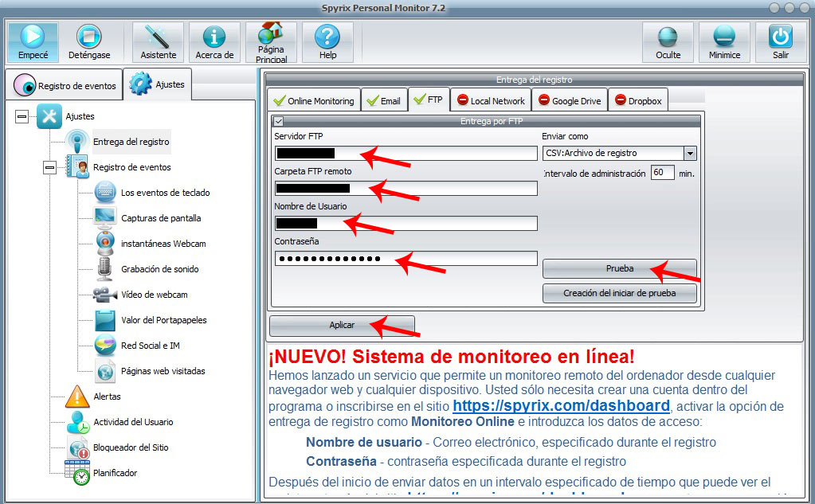
Task: Click the Valor del Portapapeles clipboard icon
Action: pos(105,320)
